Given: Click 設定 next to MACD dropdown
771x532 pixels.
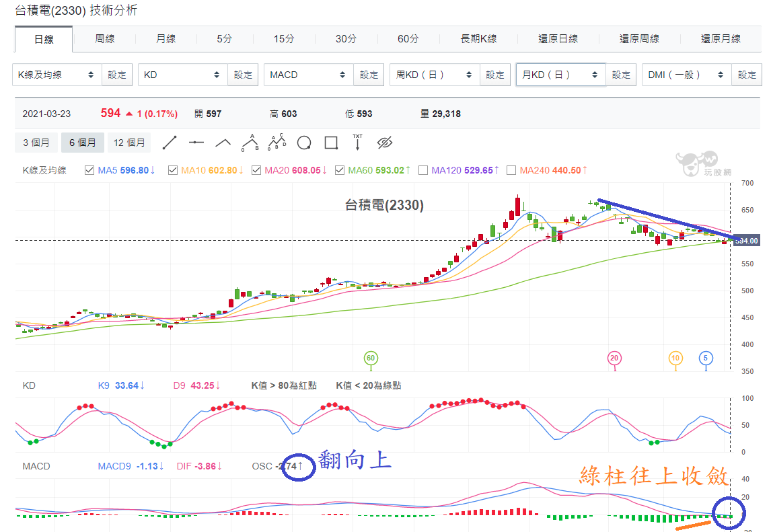Looking at the screenshot, I should coord(369,75).
